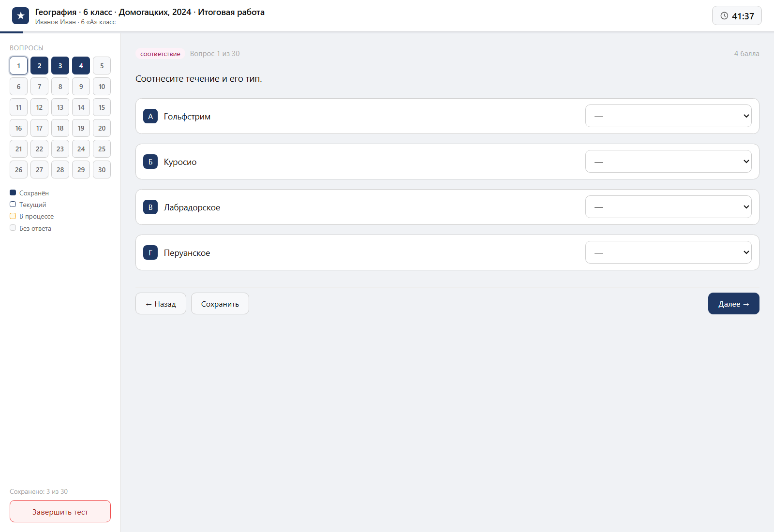Click the timer showing 41:37
774x532 pixels.
(737, 16)
